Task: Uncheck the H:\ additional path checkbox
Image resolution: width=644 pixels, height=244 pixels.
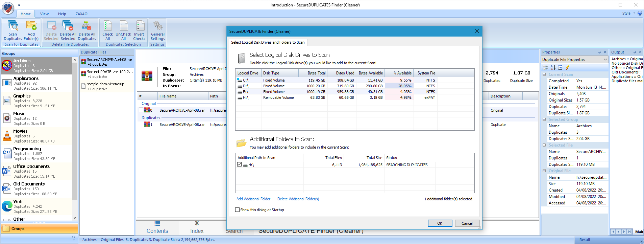Action: click(x=240, y=164)
